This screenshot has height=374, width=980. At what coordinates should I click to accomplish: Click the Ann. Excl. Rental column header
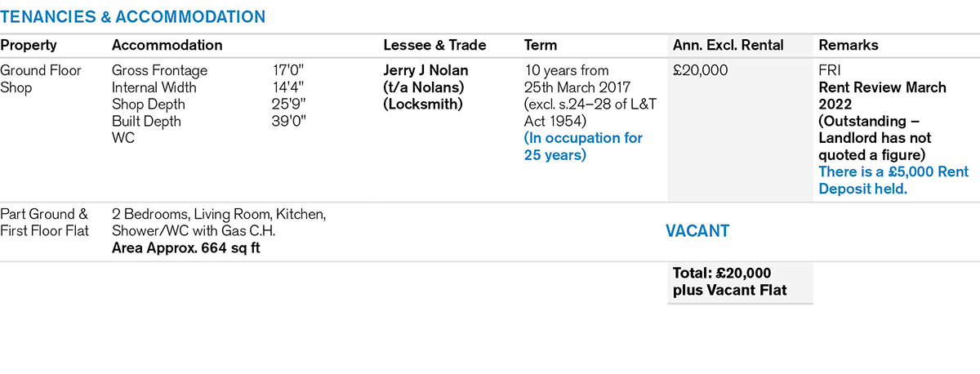(728, 46)
